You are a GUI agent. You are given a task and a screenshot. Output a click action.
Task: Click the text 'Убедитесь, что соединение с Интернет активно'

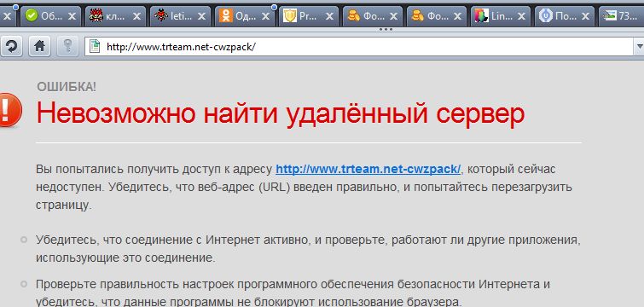(x=172, y=240)
